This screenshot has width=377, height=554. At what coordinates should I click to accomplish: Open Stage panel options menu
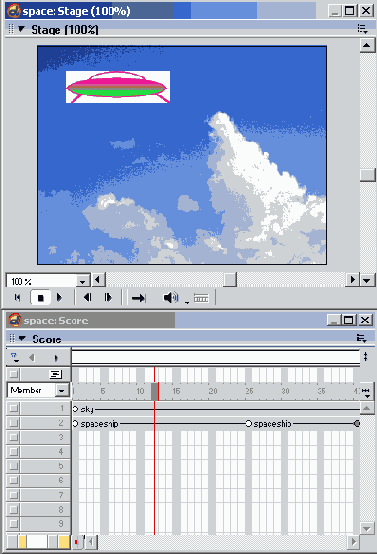pos(362,29)
